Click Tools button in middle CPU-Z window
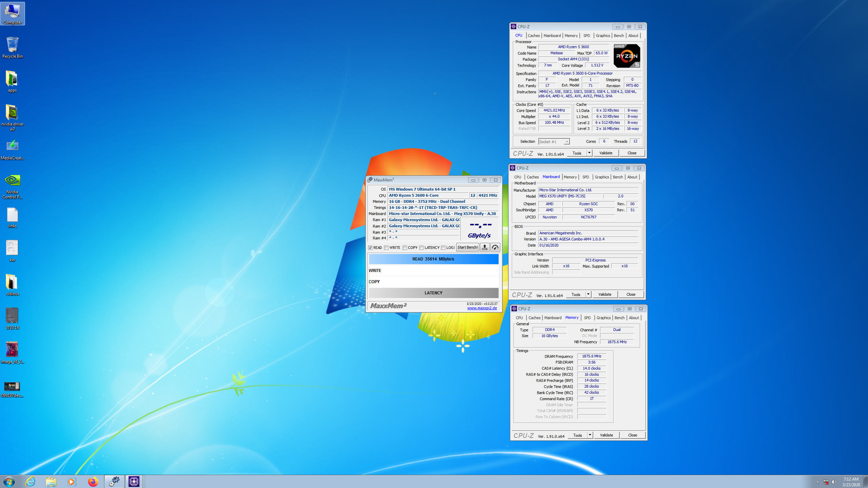This screenshot has height=488, width=868. [x=576, y=294]
